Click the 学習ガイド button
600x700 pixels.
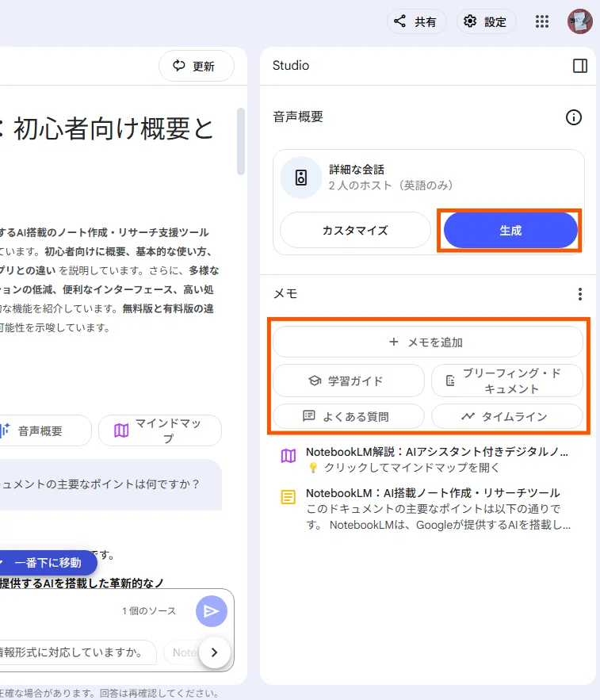click(349, 381)
